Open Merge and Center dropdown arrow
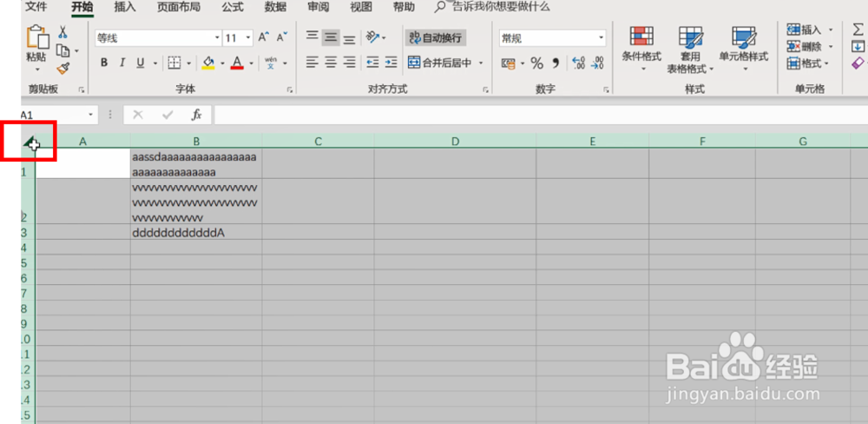This screenshot has width=868, height=424. tap(481, 63)
